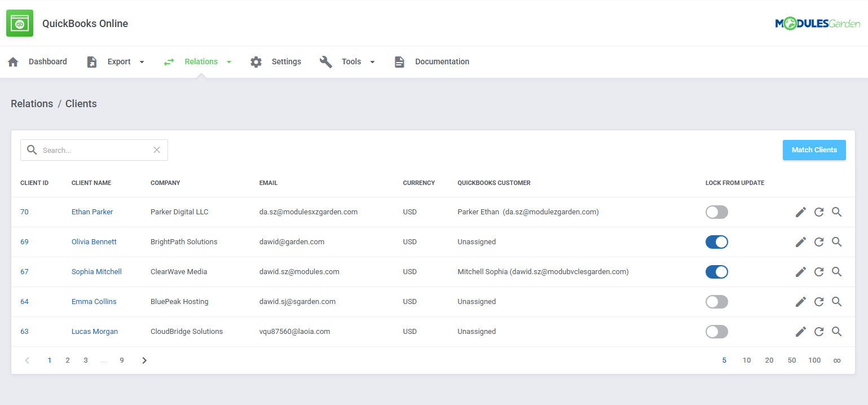Enable lock from update for Emma Collins
The image size is (868, 405).
(x=717, y=302)
